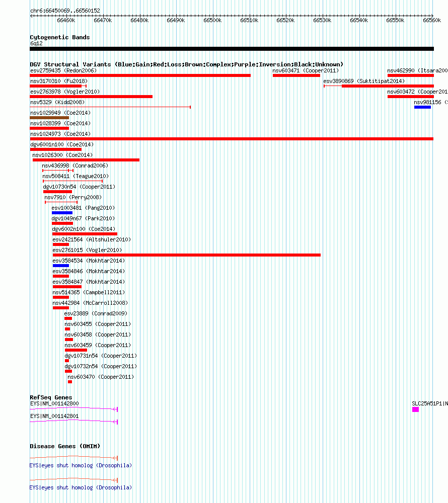Open the nsv3170310 (Fu2018) variant entry
Image resolution: width=448 pixels, height=503 pixels.
59,81
